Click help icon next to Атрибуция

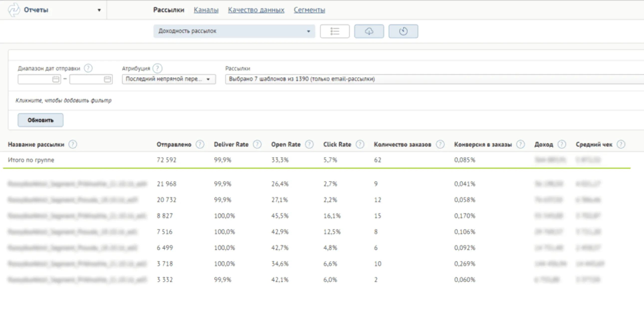coord(158,68)
